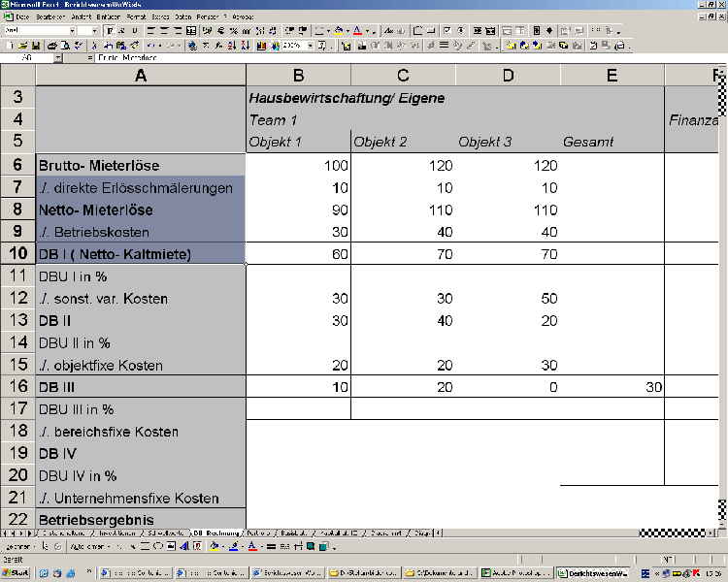The height and width of the screenshot is (582, 728).
Task: Toggle bold formatting in the toolbar
Action: pos(110,31)
